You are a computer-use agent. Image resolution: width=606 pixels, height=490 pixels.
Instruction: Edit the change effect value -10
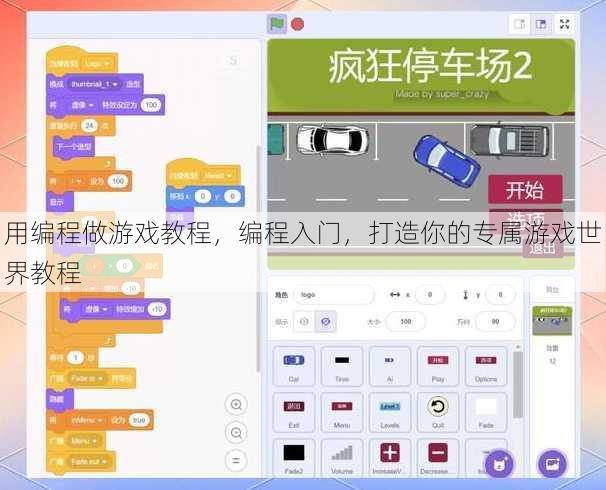click(158, 309)
